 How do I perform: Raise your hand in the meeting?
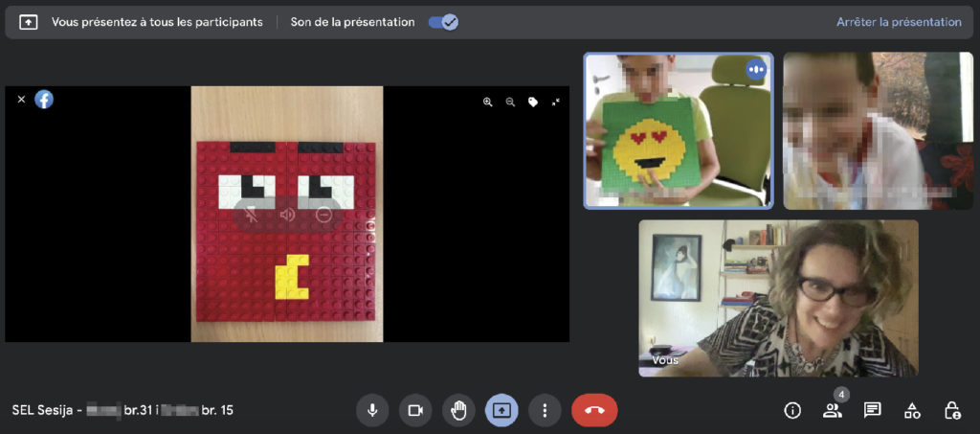pos(458,410)
